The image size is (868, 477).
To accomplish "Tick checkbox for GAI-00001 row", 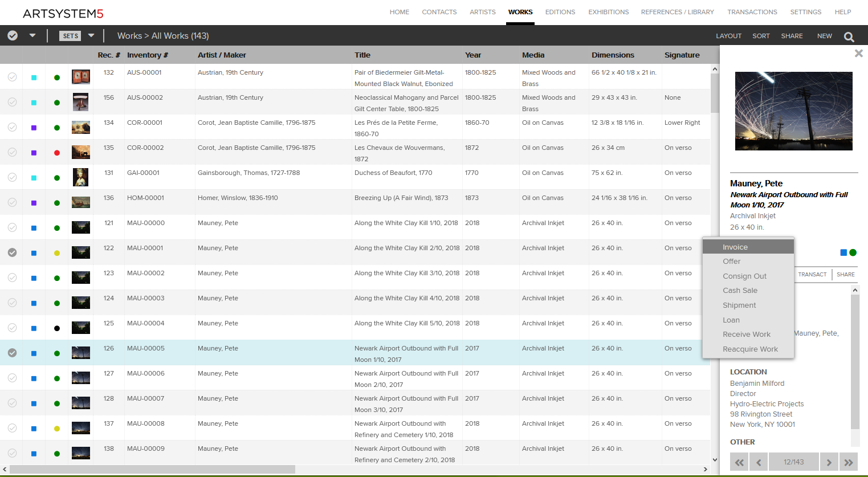I will (x=12, y=177).
